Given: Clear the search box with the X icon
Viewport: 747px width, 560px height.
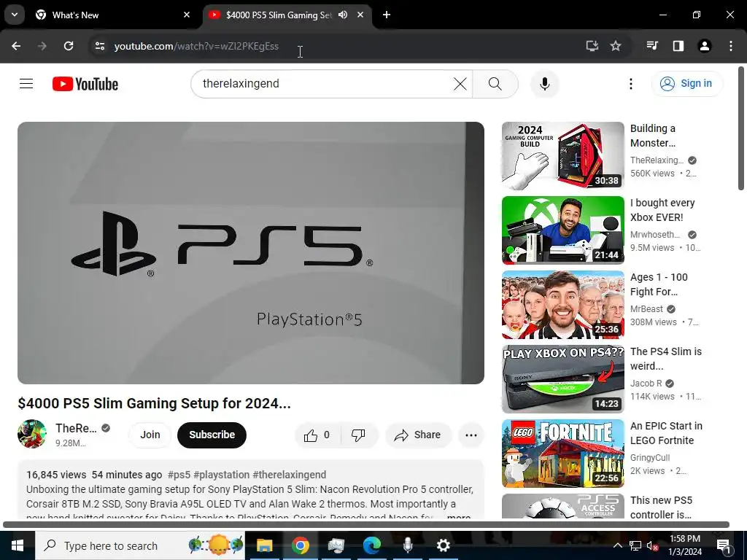Looking at the screenshot, I should (460, 84).
